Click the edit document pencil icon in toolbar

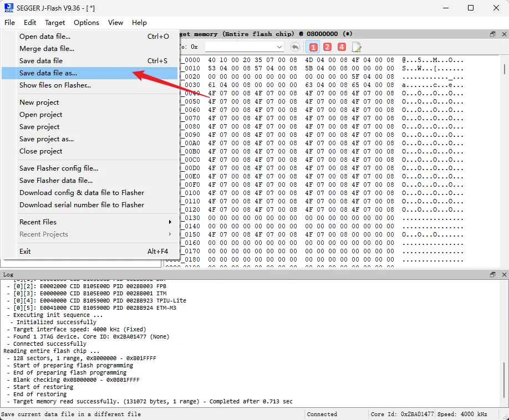(x=357, y=47)
